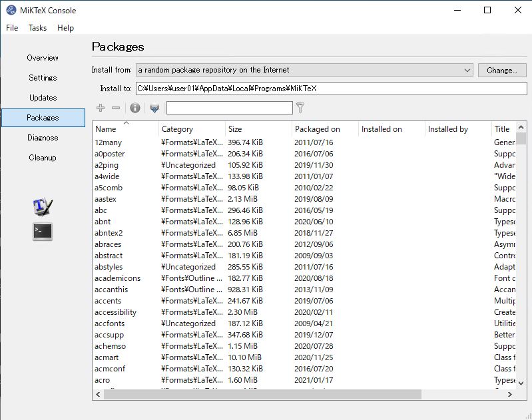The height and width of the screenshot is (420, 532).
Task: Select the abstyles package row
Action: (304, 267)
